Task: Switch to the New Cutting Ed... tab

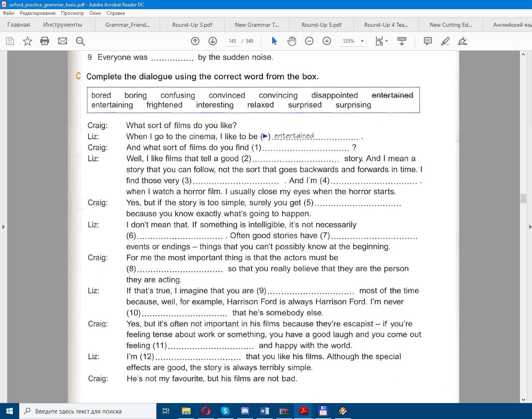Action: pyautogui.click(x=451, y=25)
